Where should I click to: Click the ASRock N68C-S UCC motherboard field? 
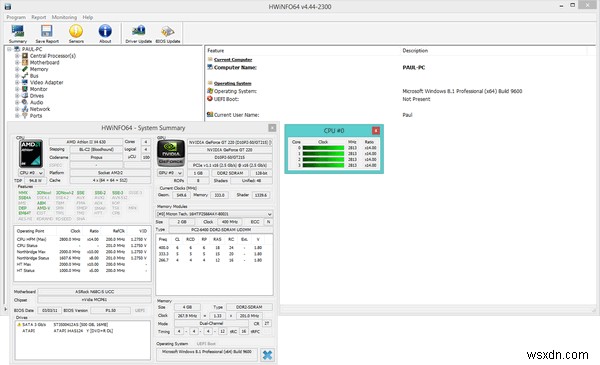(x=94, y=292)
